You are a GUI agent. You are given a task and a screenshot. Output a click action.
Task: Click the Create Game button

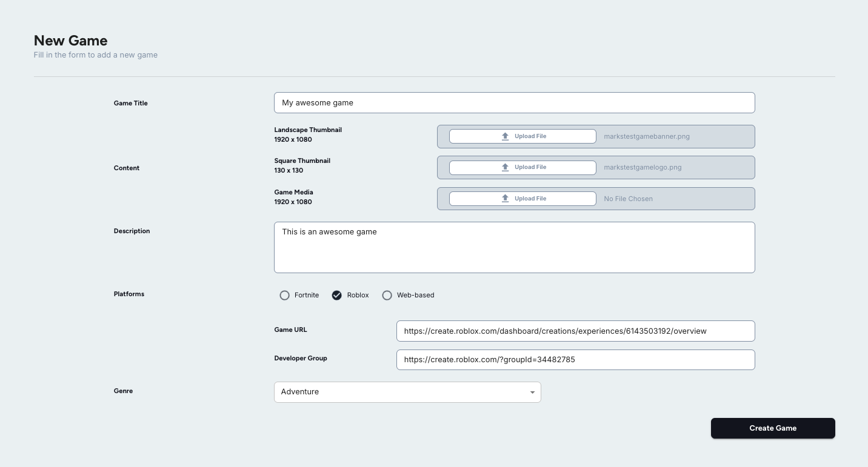(x=773, y=428)
